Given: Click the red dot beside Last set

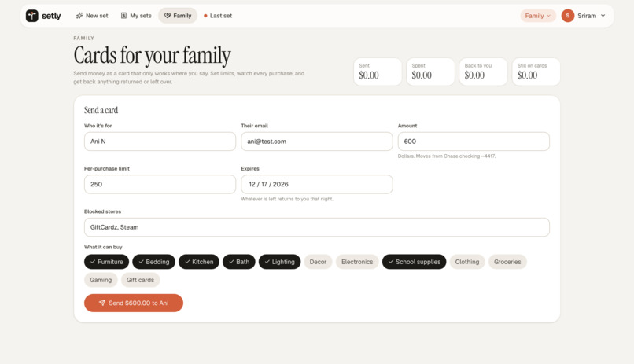Looking at the screenshot, I should coord(205,16).
